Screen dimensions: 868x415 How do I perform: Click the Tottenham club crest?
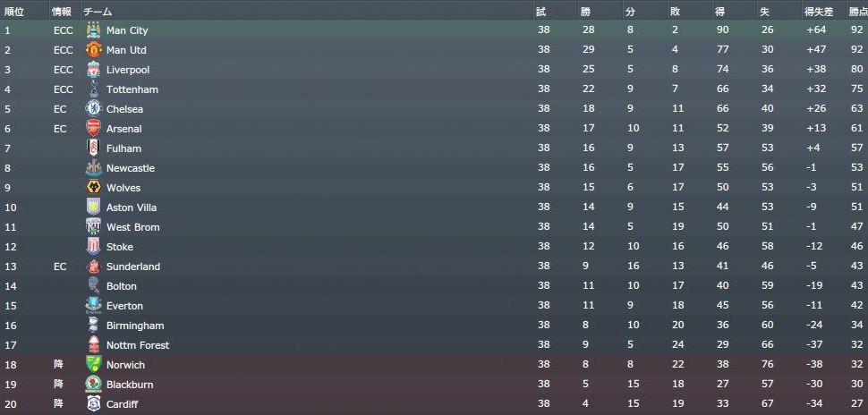point(93,89)
